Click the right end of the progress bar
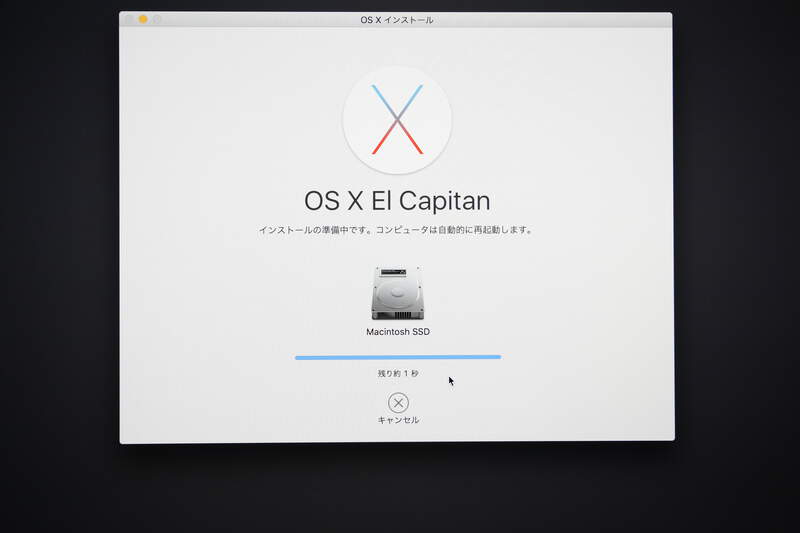 497,356
